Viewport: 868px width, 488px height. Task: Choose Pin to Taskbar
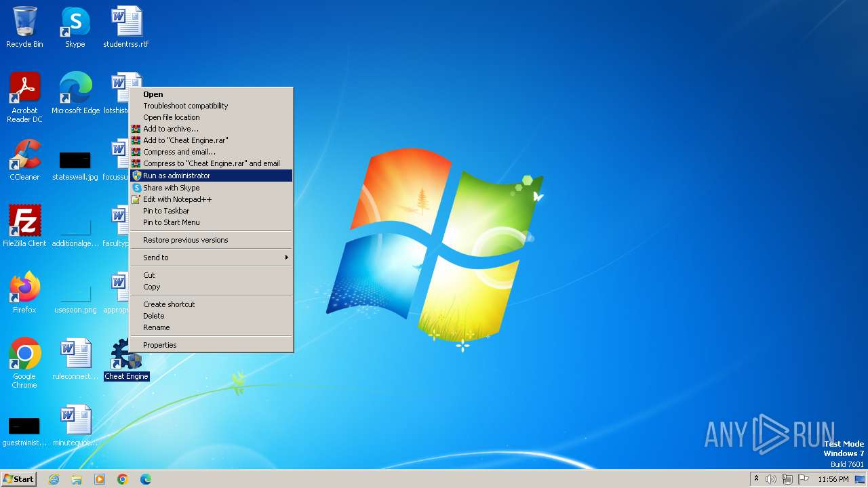pos(211,211)
